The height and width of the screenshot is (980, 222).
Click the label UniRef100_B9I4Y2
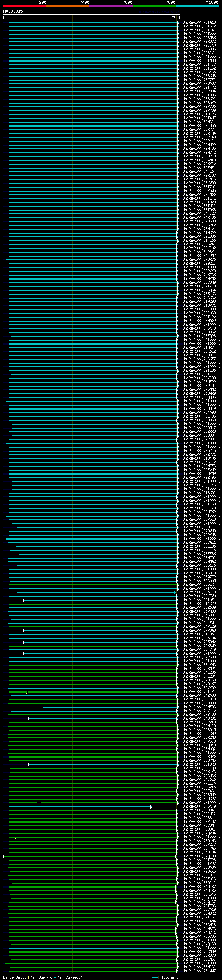click(x=199, y=88)
